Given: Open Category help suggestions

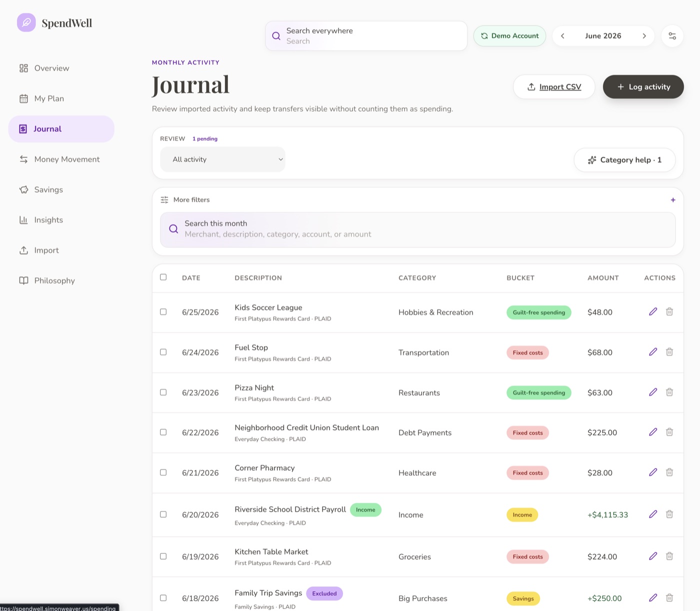Looking at the screenshot, I should click(624, 160).
